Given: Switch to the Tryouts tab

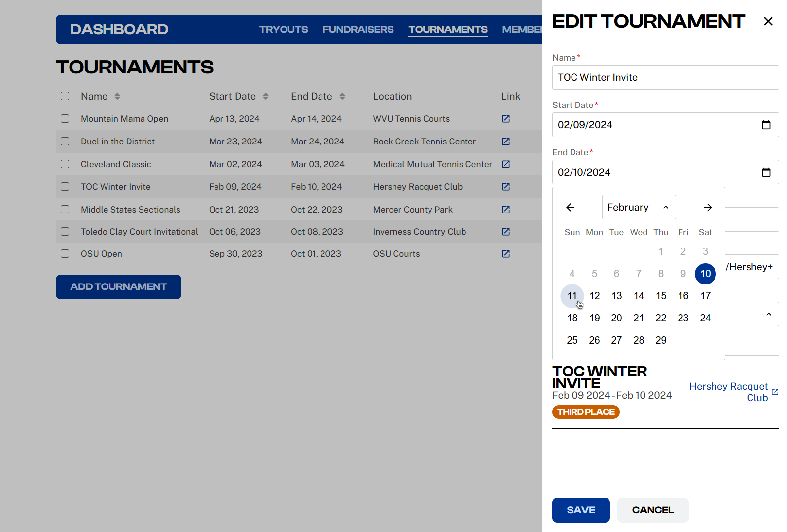Looking at the screenshot, I should coord(284,29).
